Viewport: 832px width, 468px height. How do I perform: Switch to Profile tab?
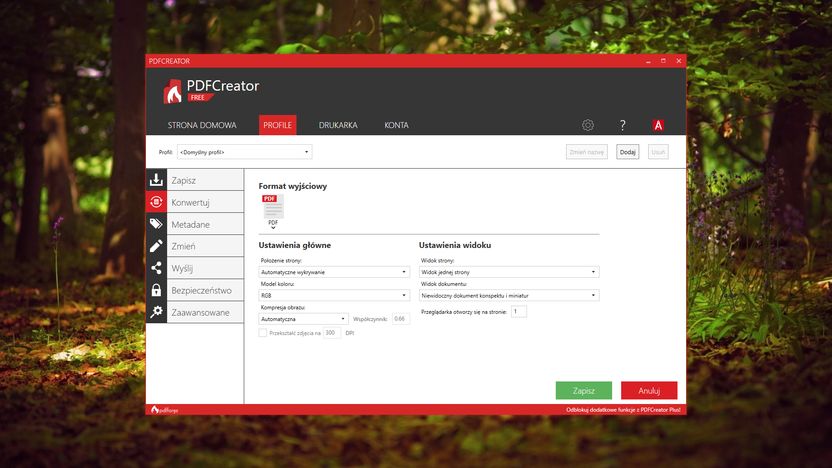pos(278,125)
